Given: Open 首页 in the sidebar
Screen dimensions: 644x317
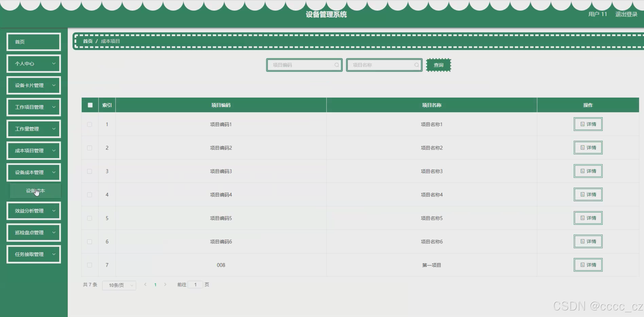Looking at the screenshot, I should (34, 42).
